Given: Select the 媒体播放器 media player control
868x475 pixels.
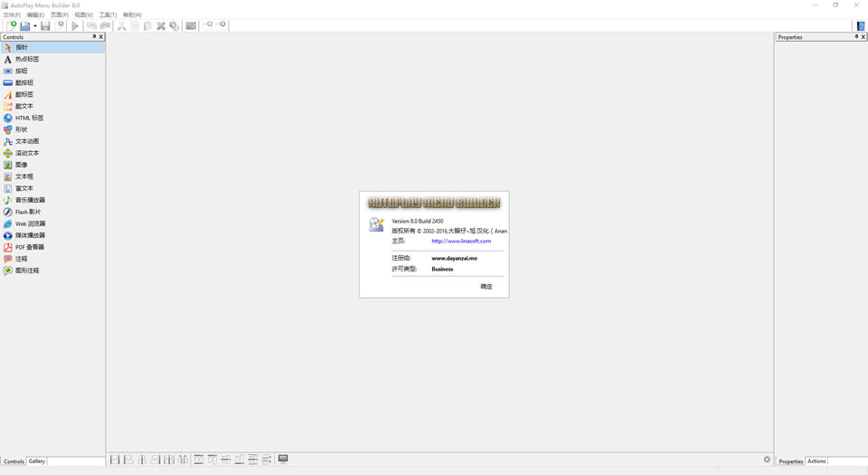Looking at the screenshot, I should (52, 235).
